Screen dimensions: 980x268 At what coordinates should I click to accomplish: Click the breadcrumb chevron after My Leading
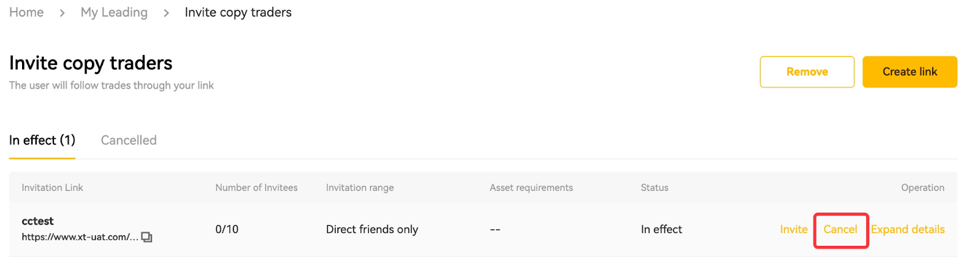166,13
